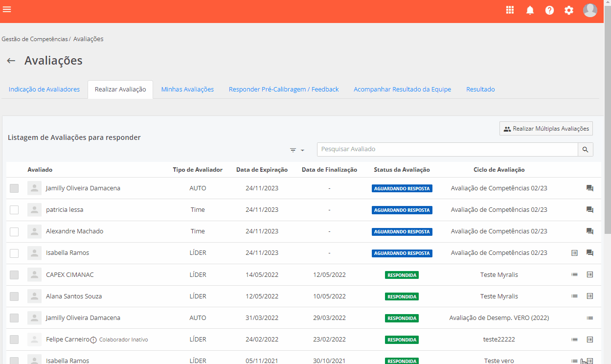Select Alexandre Machado's row checkbox
Viewport: 611px width, 364px height.
[x=14, y=231]
